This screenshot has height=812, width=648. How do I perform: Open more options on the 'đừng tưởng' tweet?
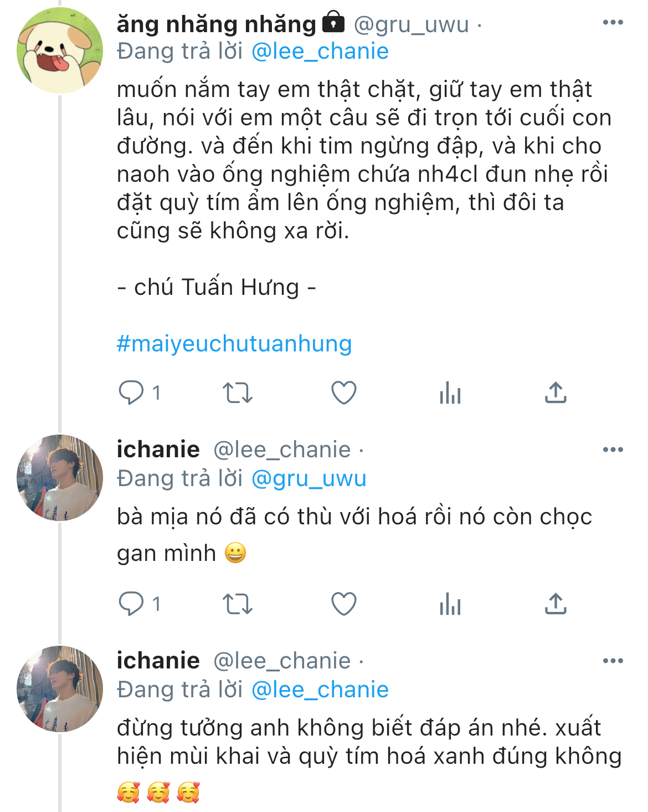613,661
